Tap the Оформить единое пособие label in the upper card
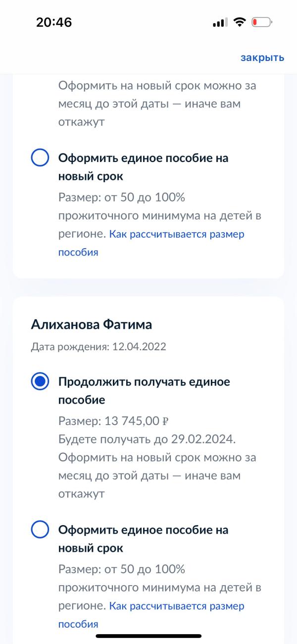This screenshot has width=297, height=644. tap(144, 167)
